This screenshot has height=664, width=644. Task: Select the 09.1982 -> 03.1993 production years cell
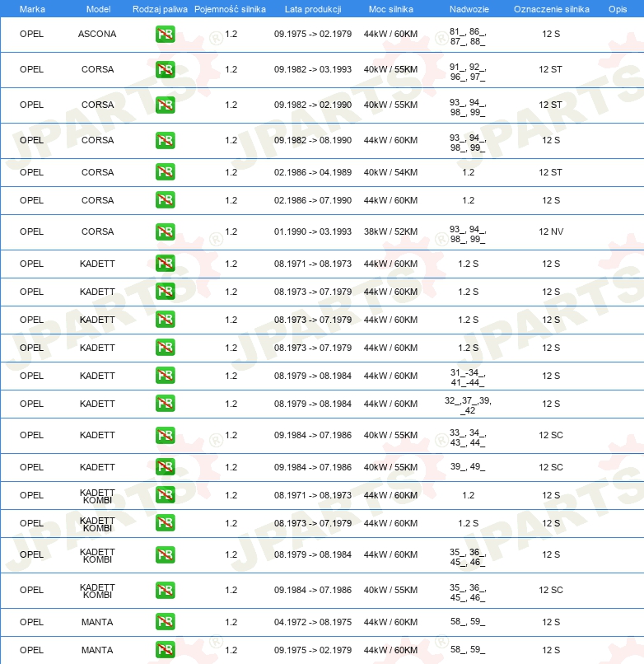pos(312,69)
